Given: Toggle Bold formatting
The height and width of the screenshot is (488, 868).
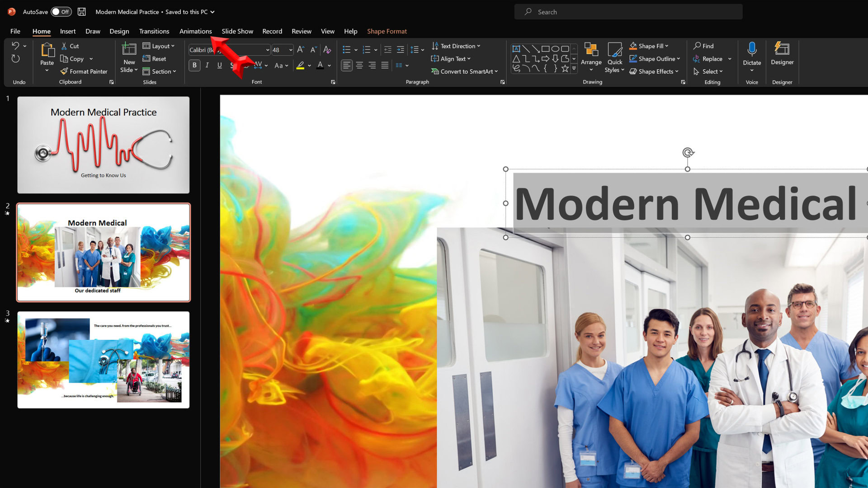Looking at the screenshot, I should tap(194, 66).
